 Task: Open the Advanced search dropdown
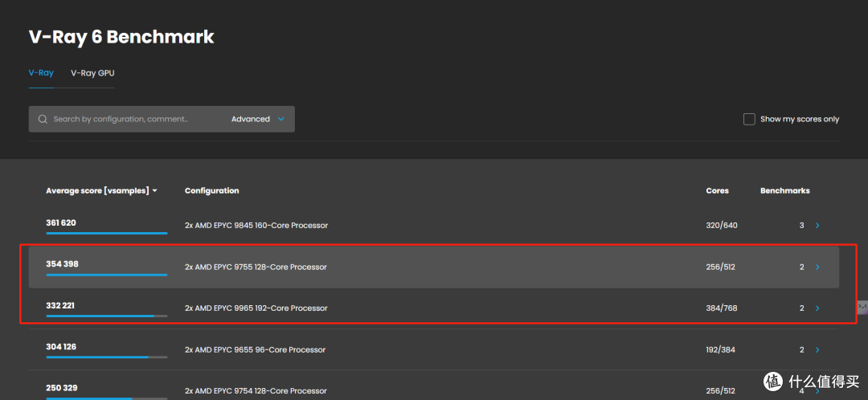pyautogui.click(x=257, y=119)
